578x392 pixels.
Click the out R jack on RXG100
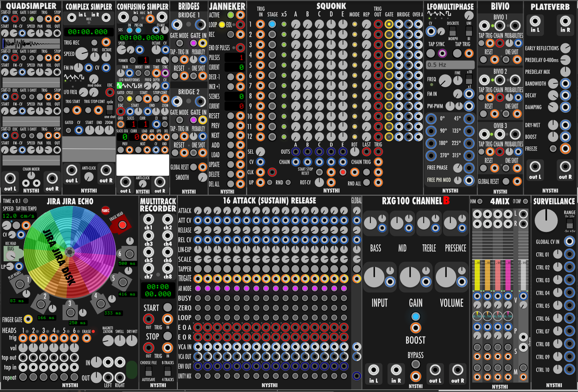(x=457, y=370)
